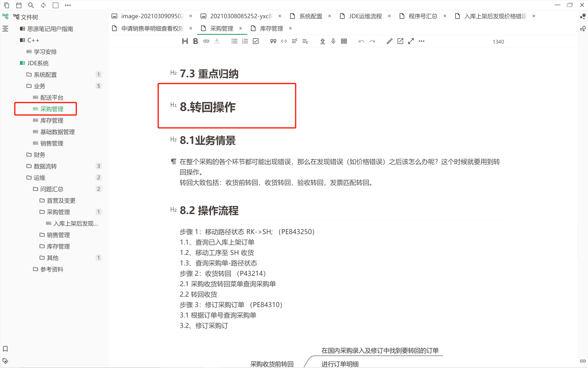Switch to the 库存管理 tab

271,28
